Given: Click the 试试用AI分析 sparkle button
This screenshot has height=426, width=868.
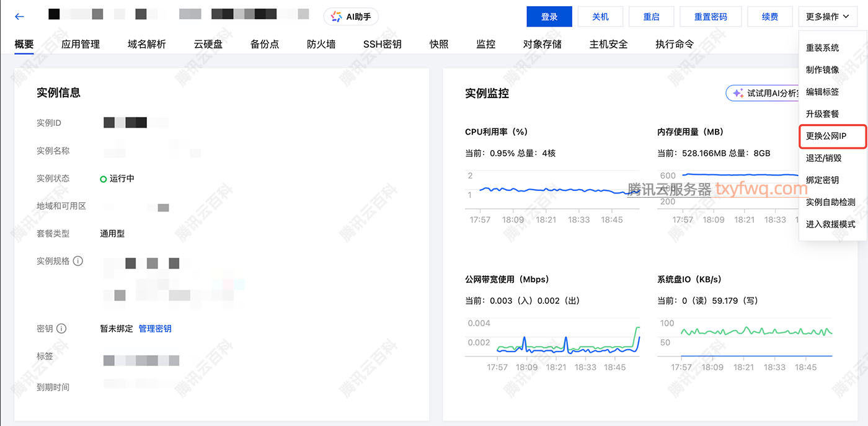Looking at the screenshot, I should pyautogui.click(x=763, y=93).
